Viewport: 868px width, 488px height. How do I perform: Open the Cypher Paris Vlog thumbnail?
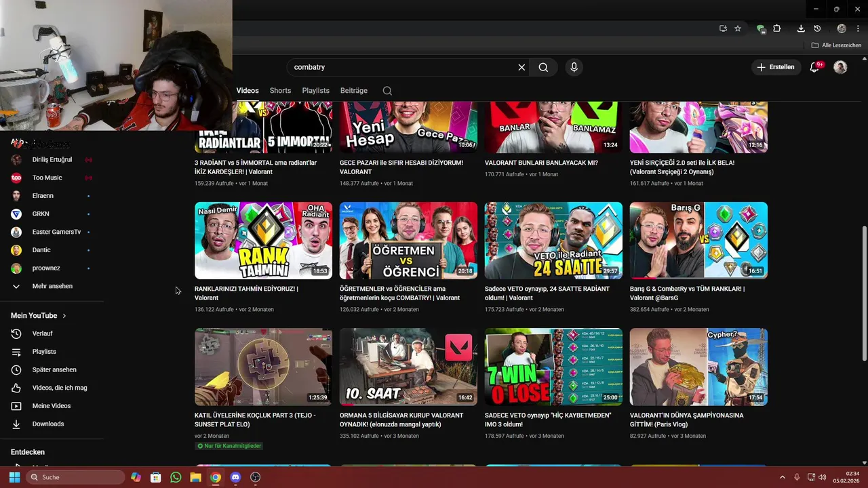[698, 367]
